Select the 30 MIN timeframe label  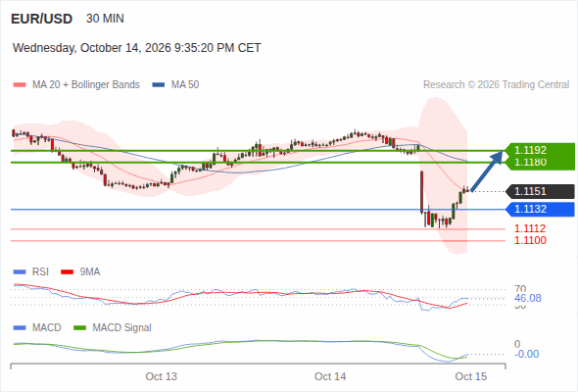tap(105, 19)
